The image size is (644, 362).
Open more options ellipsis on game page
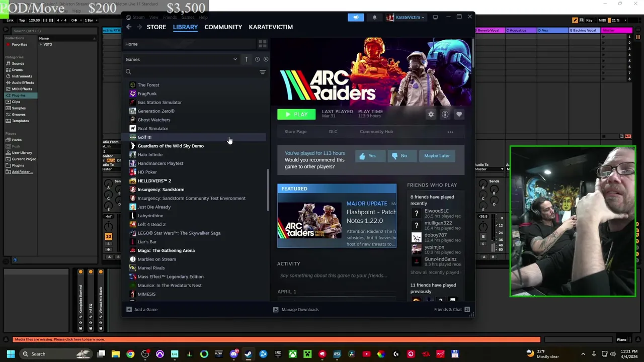[450, 132]
